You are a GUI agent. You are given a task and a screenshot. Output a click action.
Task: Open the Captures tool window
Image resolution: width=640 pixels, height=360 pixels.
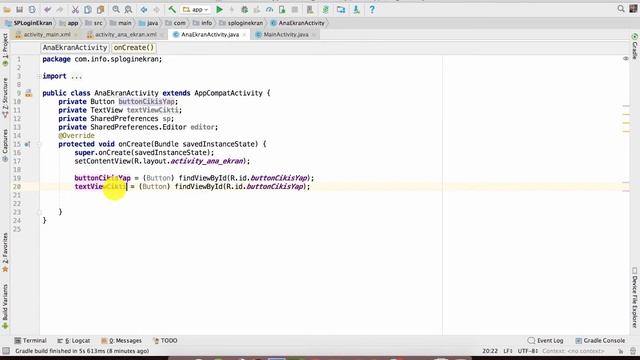point(5,146)
